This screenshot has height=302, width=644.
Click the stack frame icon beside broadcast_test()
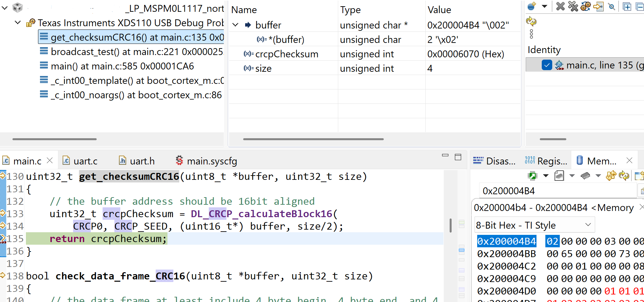(44, 51)
